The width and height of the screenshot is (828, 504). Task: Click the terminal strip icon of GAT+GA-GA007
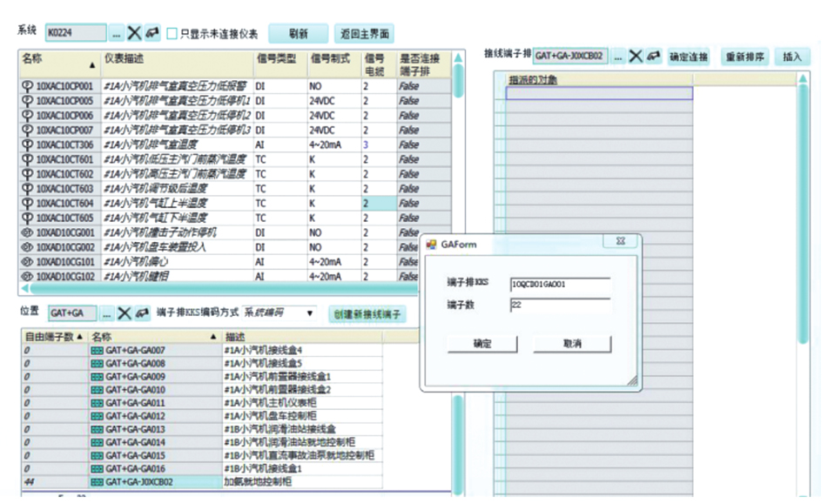pyautogui.click(x=98, y=351)
